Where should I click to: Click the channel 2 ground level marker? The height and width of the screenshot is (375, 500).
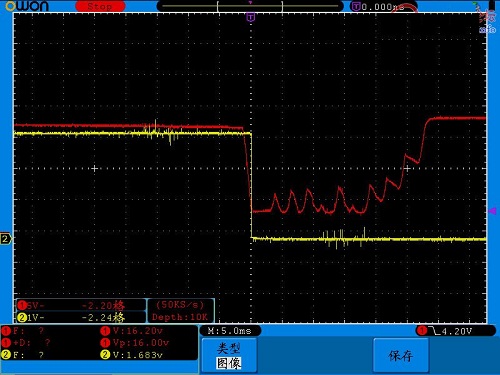[x=6, y=239]
